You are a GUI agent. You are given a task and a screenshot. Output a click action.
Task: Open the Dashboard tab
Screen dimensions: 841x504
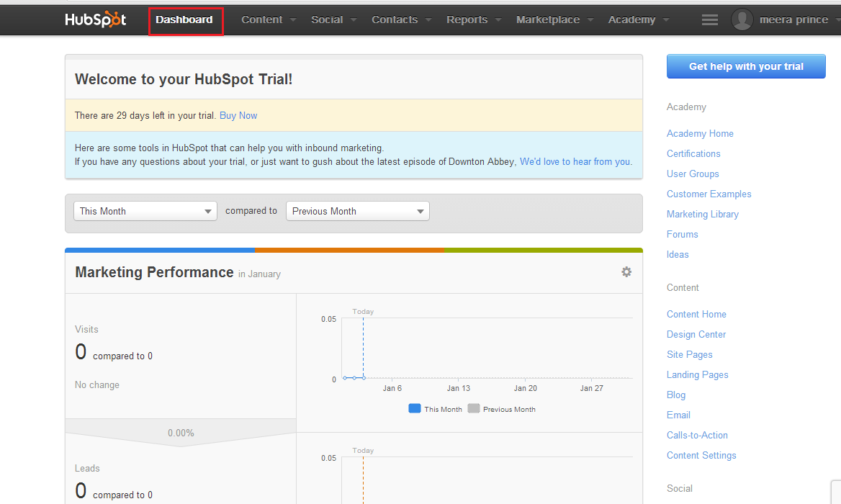(184, 20)
